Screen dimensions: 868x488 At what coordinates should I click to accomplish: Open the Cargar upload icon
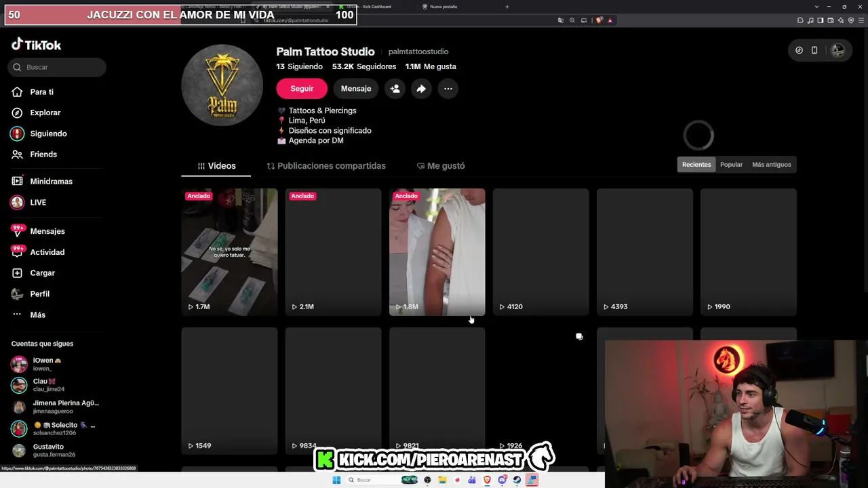(x=17, y=273)
